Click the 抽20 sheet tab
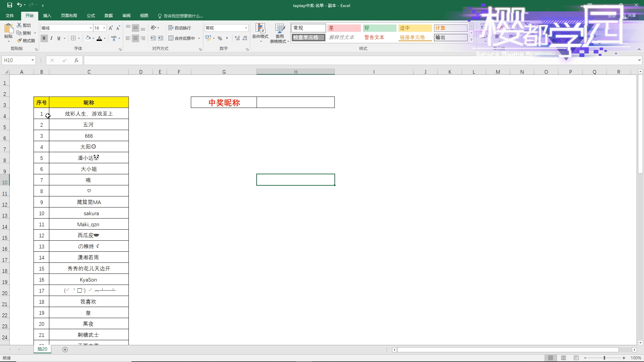 click(43, 349)
